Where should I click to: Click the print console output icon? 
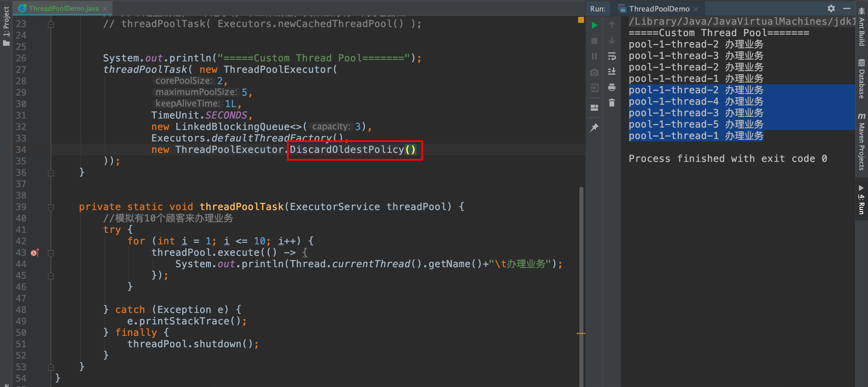[612, 88]
